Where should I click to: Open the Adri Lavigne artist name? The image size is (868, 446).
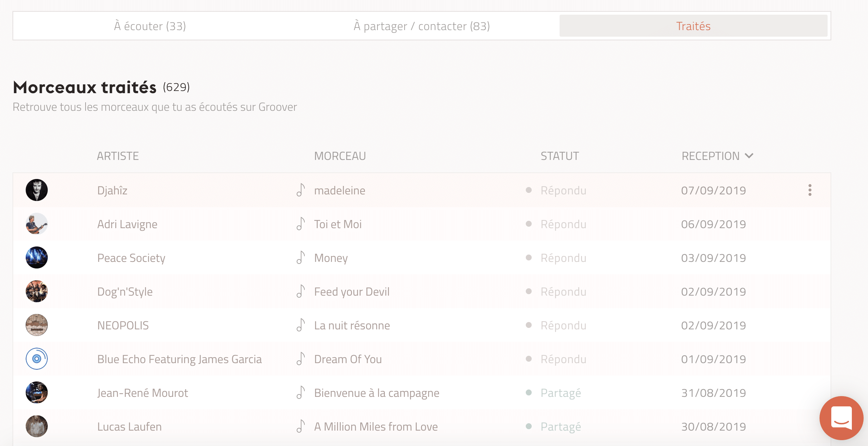(x=127, y=224)
